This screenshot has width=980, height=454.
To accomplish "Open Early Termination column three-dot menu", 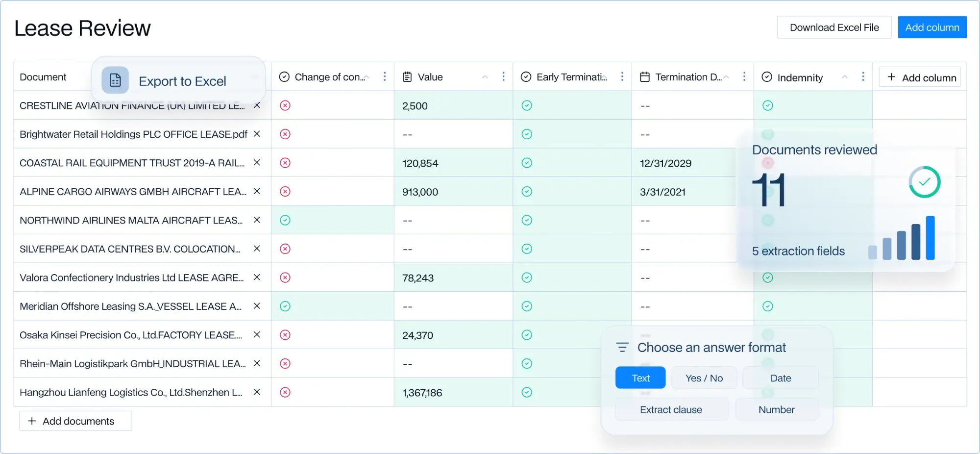I will point(622,76).
